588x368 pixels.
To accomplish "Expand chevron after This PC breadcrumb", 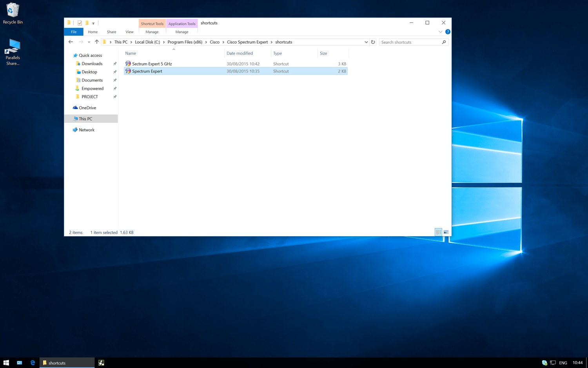I will pos(131,42).
